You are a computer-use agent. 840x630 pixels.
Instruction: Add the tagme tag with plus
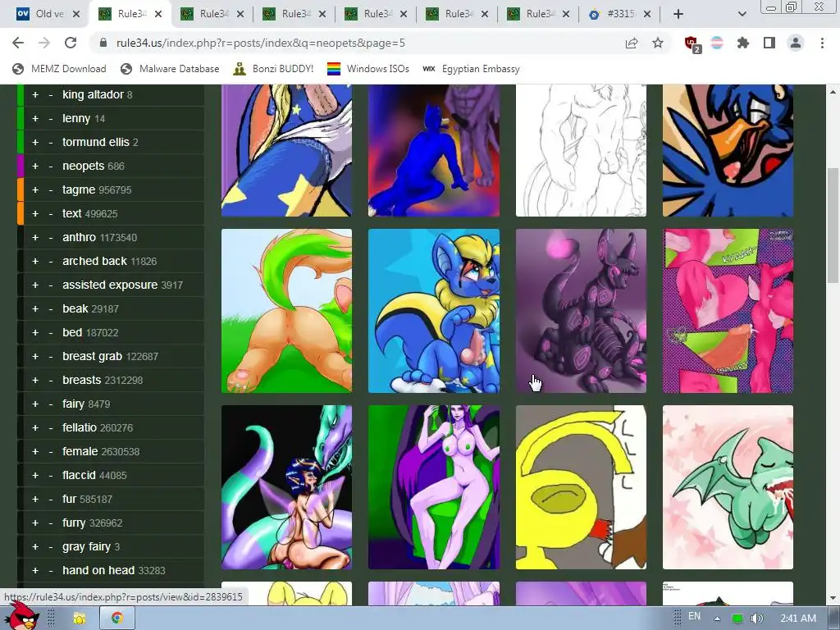[x=35, y=189]
